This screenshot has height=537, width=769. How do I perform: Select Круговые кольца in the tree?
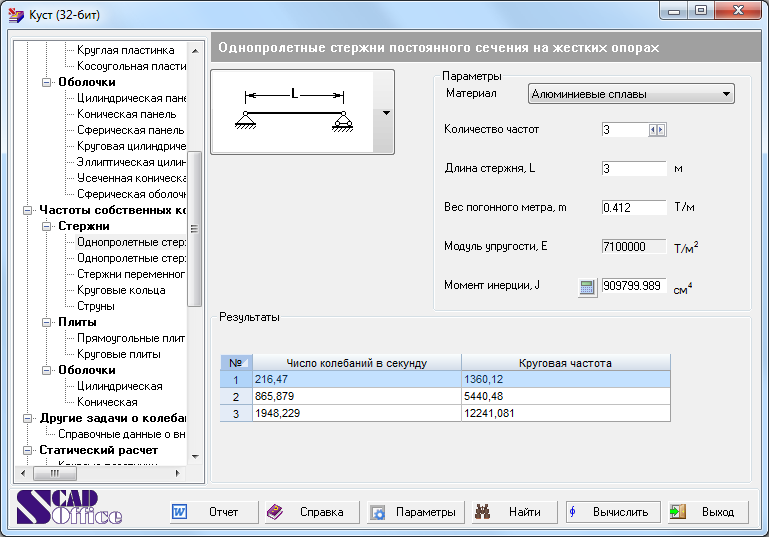[x=121, y=290]
